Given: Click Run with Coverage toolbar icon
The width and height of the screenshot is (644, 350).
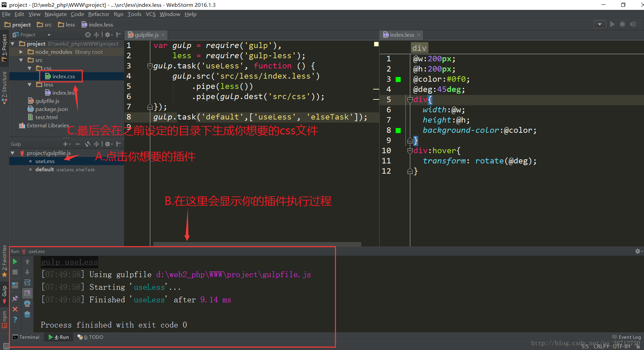Looking at the screenshot, I should [633, 24].
